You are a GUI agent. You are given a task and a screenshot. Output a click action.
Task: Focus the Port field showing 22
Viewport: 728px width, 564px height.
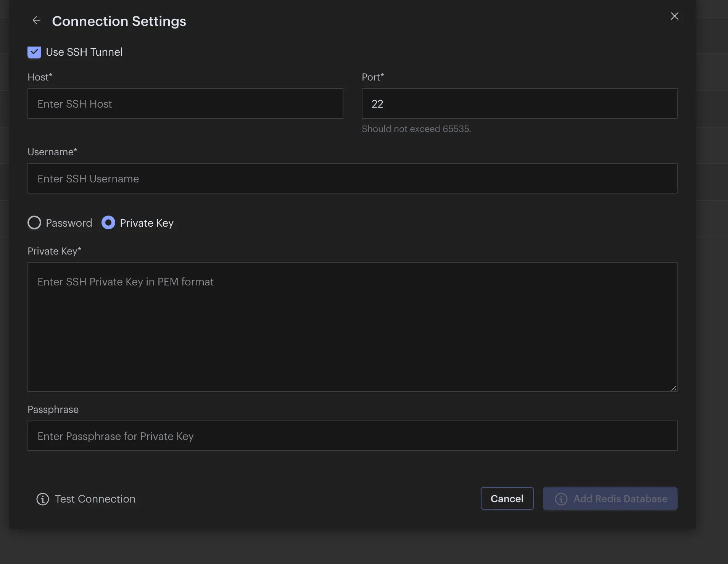pyautogui.click(x=519, y=104)
